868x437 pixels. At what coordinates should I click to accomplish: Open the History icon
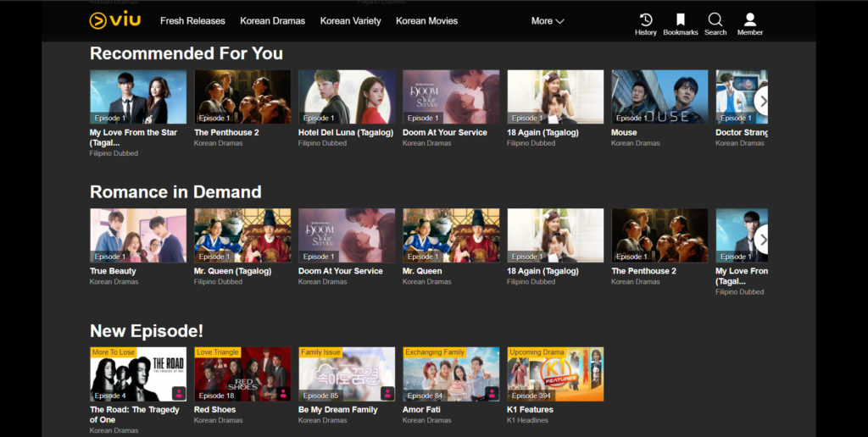[x=645, y=19]
